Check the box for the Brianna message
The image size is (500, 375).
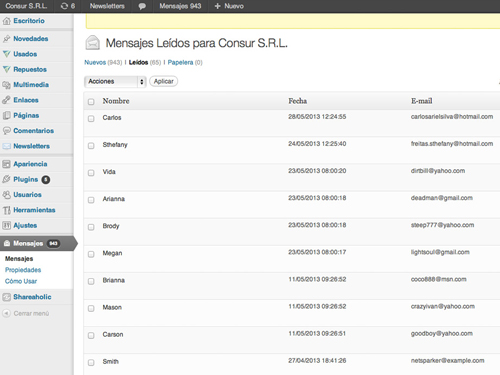point(91,281)
